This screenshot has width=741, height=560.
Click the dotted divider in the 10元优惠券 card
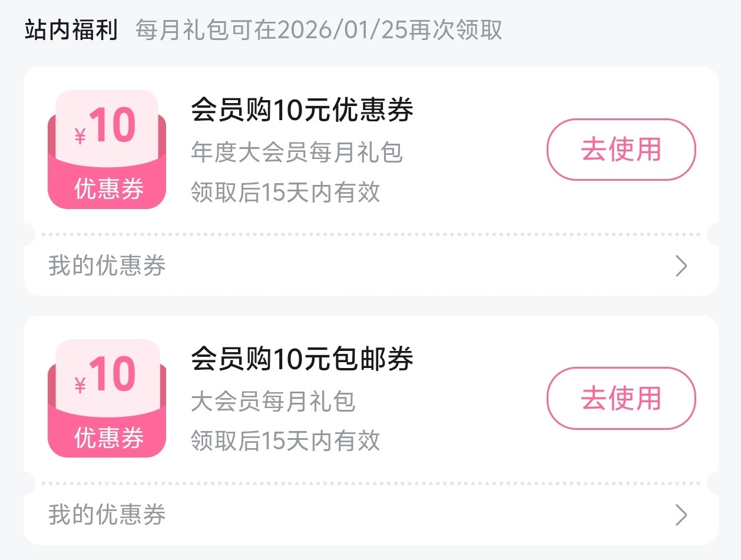tap(370, 234)
